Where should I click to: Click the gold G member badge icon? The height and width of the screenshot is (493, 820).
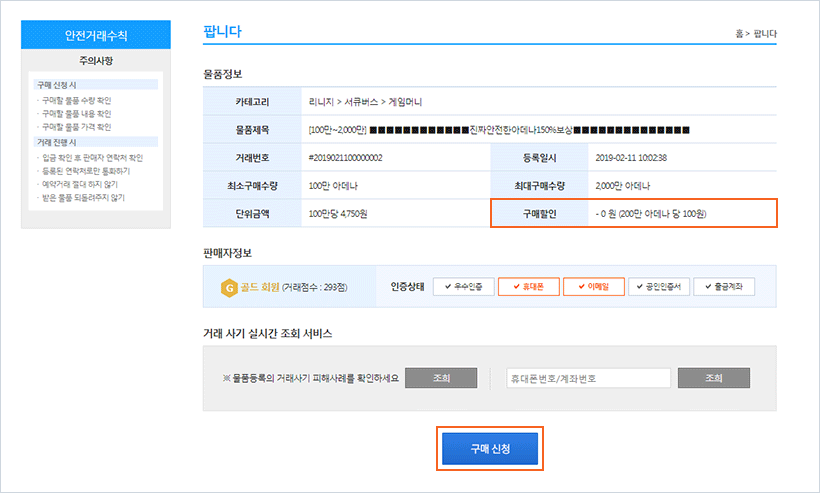pos(229,286)
